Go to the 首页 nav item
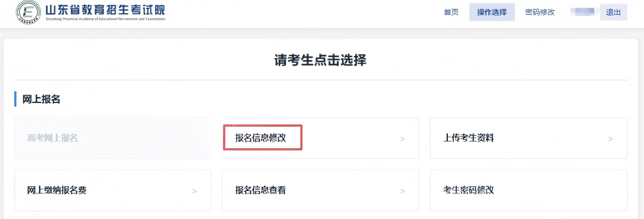The image size is (644, 219). [x=451, y=12]
